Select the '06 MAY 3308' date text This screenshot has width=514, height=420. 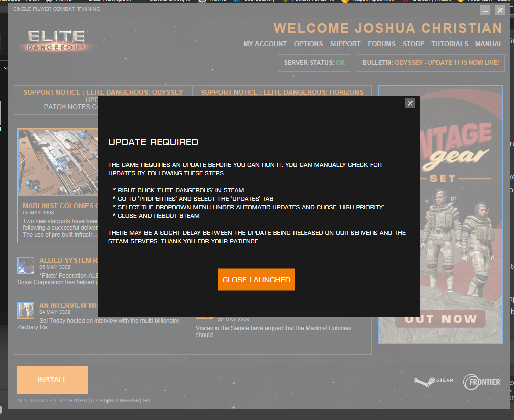click(x=38, y=213)
